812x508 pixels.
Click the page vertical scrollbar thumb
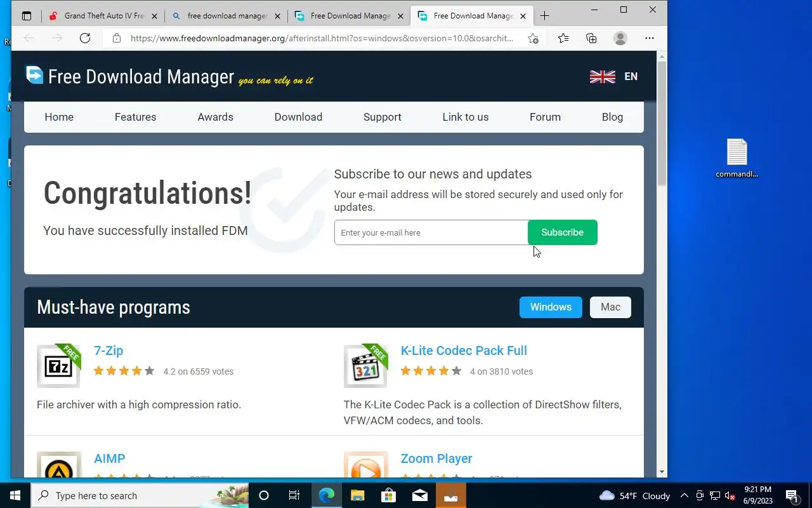pos(662,124)
